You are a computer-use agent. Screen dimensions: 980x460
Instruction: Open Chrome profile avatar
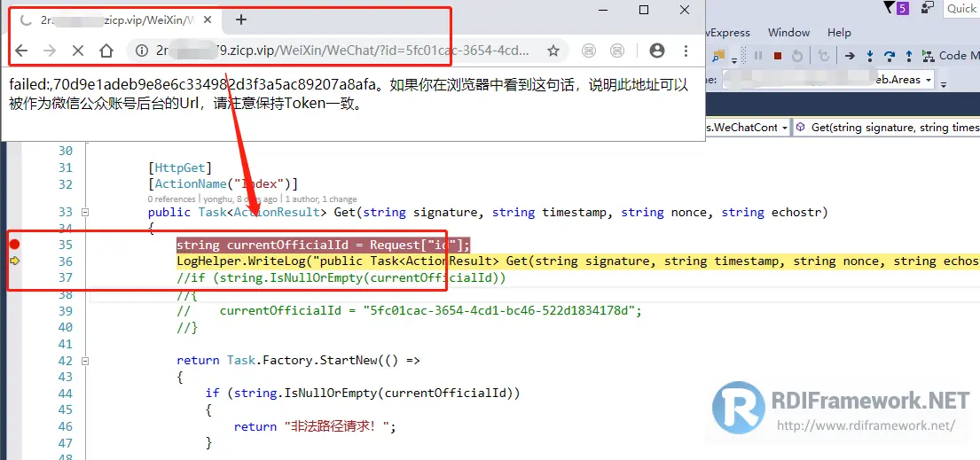pos(657,51)
